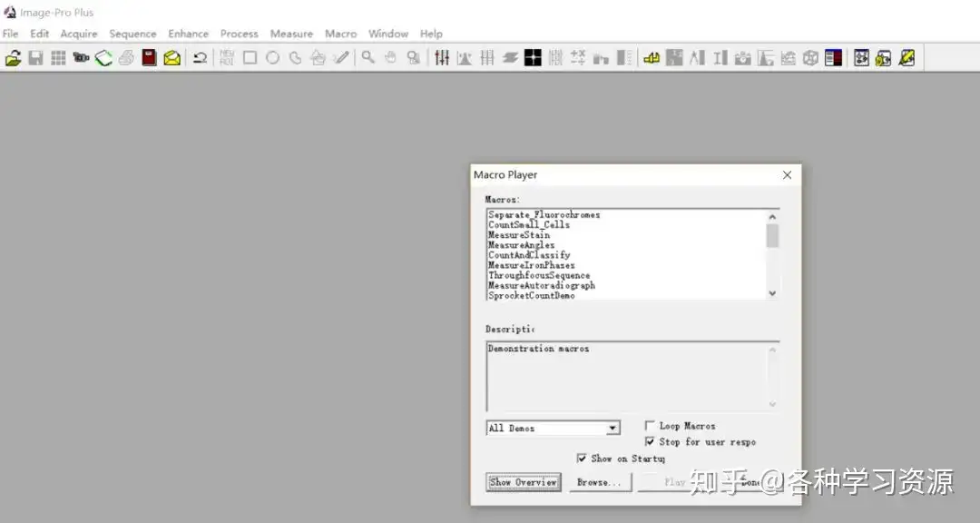Click the yellow caliper measurement icon
This screenshot has width=980, height=523.
click(652, 58)
